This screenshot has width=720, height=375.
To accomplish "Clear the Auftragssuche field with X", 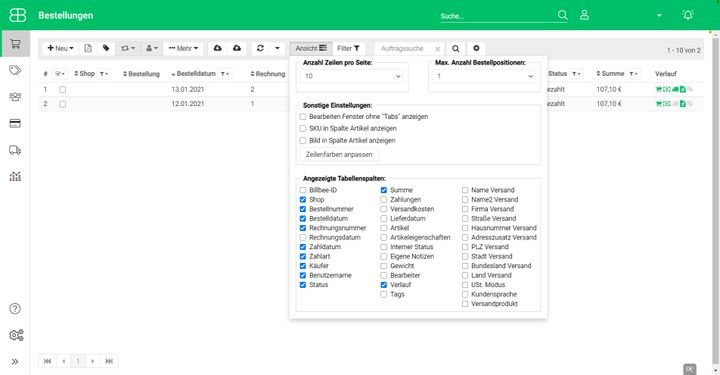I will (x=438, y=49).
